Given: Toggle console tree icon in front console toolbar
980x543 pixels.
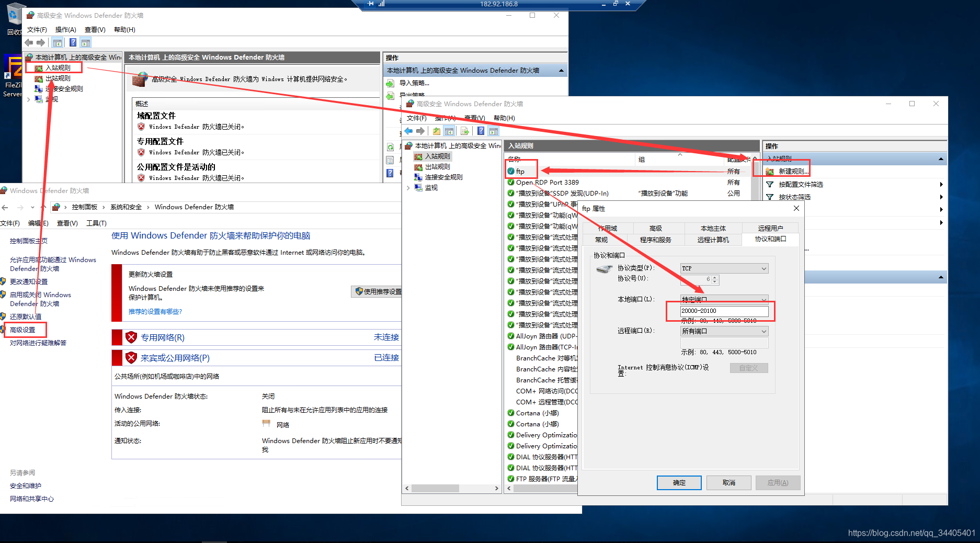Looking at the screenshot, I should pos(449,131).
